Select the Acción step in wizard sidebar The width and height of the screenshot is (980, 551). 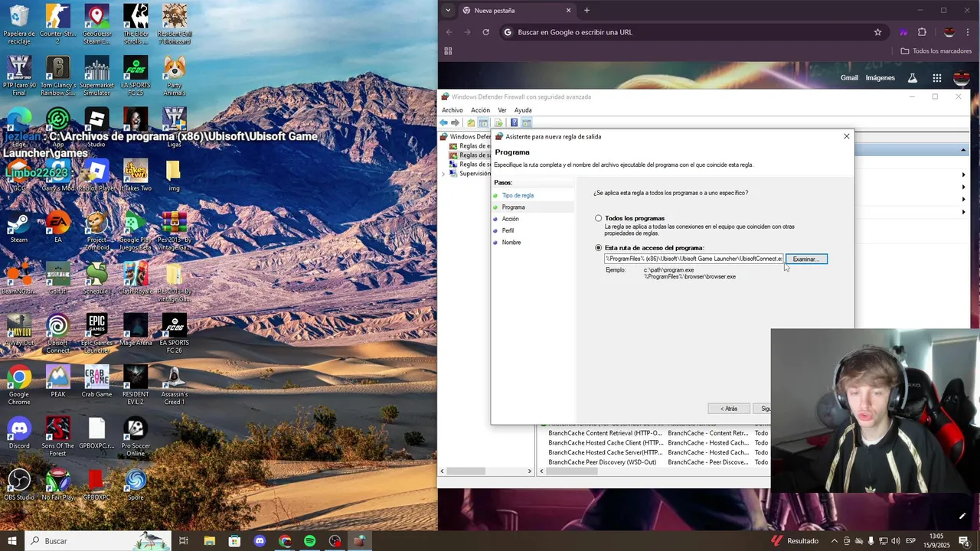click(x=511, y=219)
